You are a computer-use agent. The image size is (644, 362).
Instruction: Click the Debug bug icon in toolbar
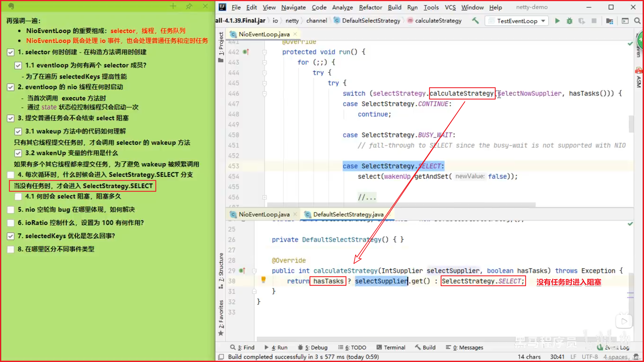tap(570, 21)
